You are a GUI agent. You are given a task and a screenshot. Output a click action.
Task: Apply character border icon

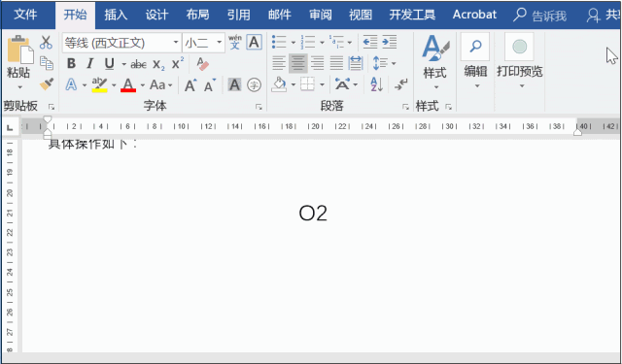tap(254, 42)
